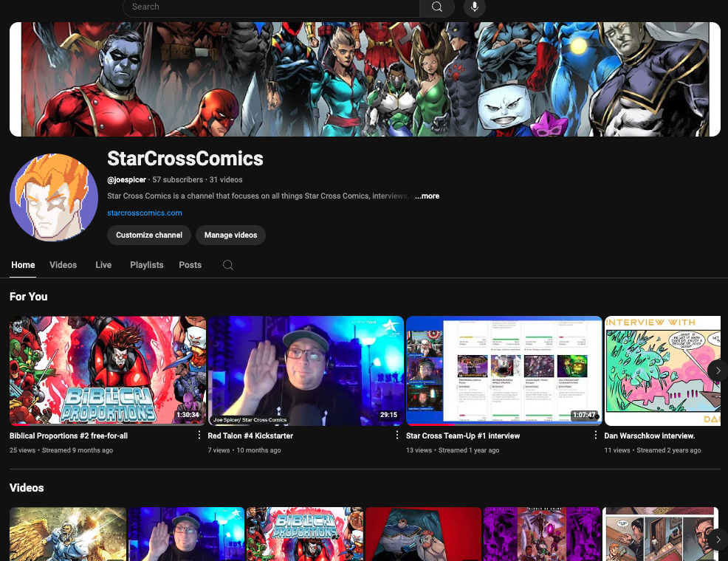This screenshot has width=728, height=561.
Task: Open the Posts tab
Action: click(190, 265)
